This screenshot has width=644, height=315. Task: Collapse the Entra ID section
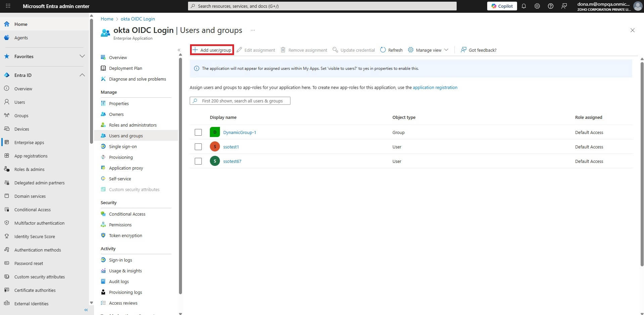click(82, 75)
